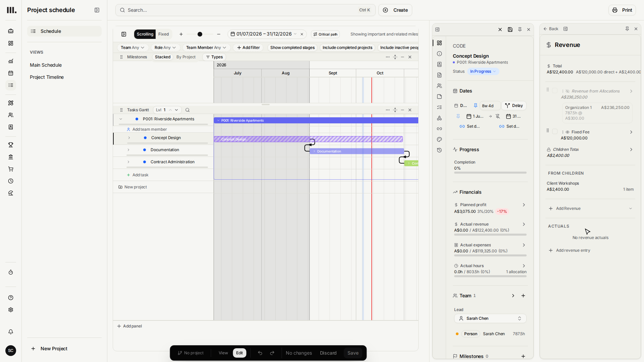Open the shopping cart icon

coord(11,169)
